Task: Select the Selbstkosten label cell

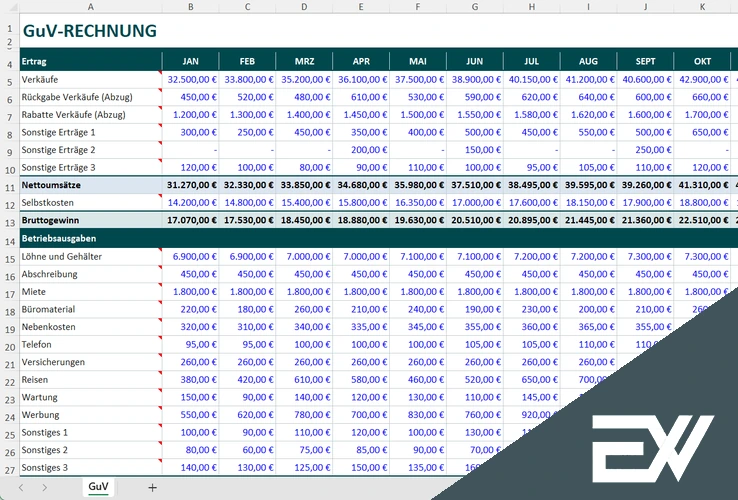Action: point(91,202)
